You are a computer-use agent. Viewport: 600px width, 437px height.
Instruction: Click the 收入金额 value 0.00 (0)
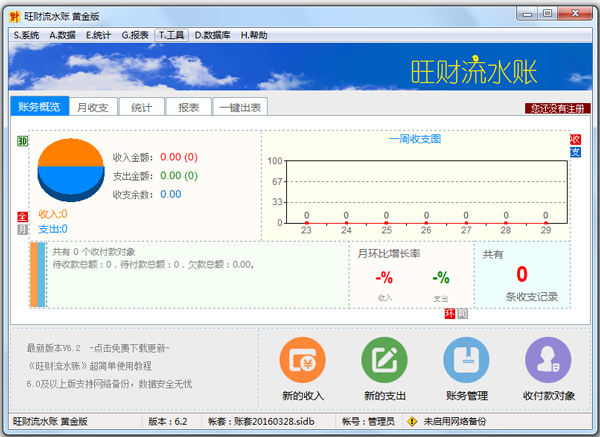179,157
